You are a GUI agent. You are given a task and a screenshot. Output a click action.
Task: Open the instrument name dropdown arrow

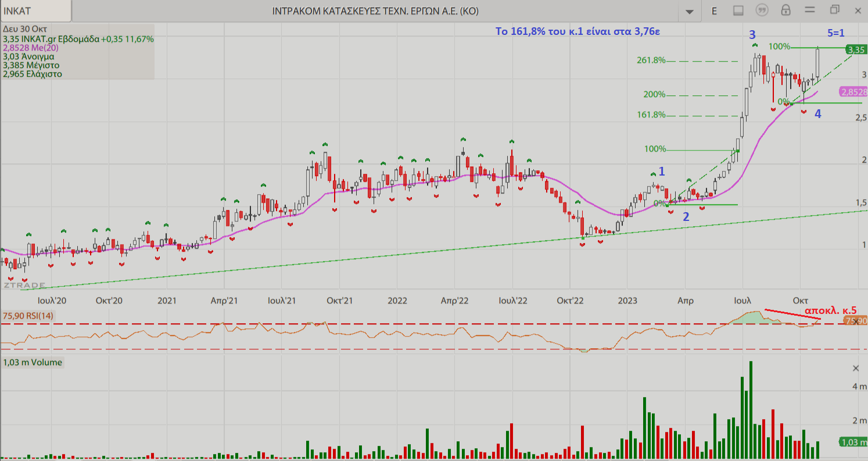tap(690, 11)
